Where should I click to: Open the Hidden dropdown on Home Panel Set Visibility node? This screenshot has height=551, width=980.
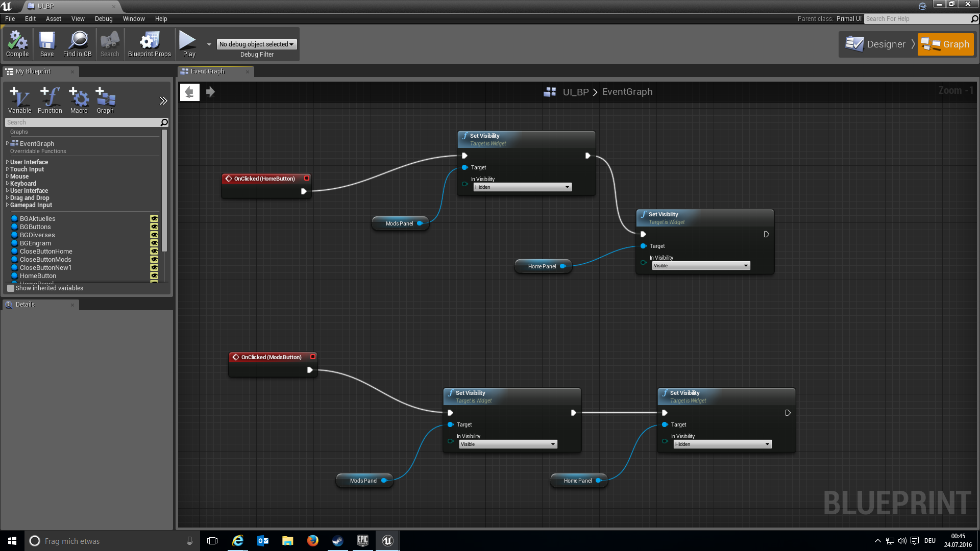click(x=722, y=444)
